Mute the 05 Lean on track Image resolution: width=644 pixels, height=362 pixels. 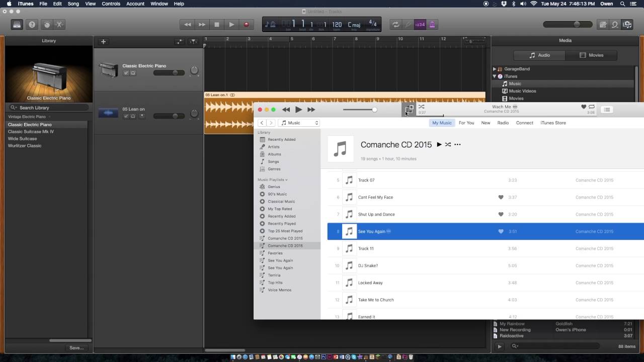click(126, 116)
